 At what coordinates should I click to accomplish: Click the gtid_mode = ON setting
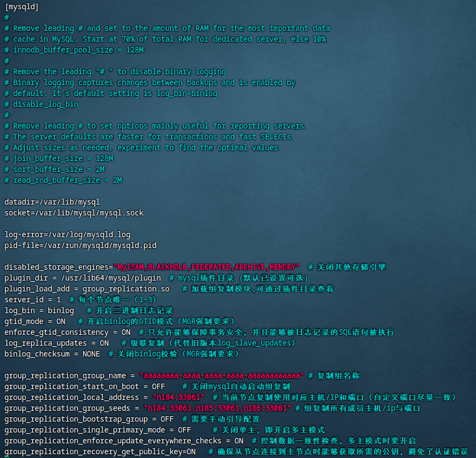[x=34, y=321]
